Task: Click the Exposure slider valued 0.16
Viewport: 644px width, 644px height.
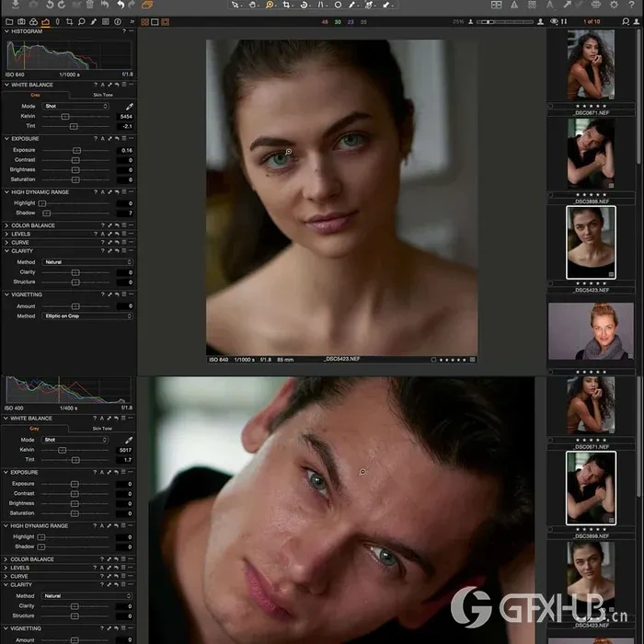Action: 76,151
